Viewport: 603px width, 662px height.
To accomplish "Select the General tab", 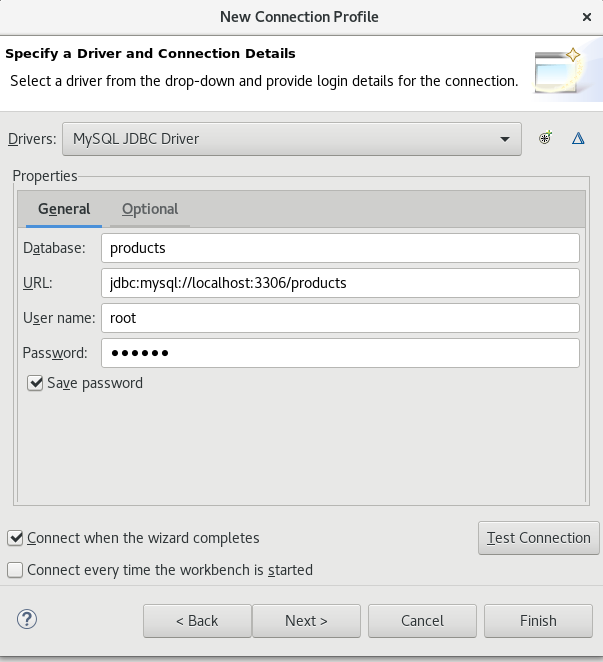I will (64, 209).
